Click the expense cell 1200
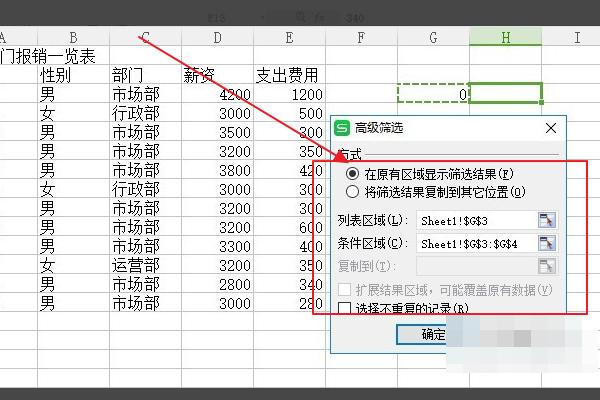The width and height of the screenshot is (600, 400). pyautogui.click(x=289, y=94)
